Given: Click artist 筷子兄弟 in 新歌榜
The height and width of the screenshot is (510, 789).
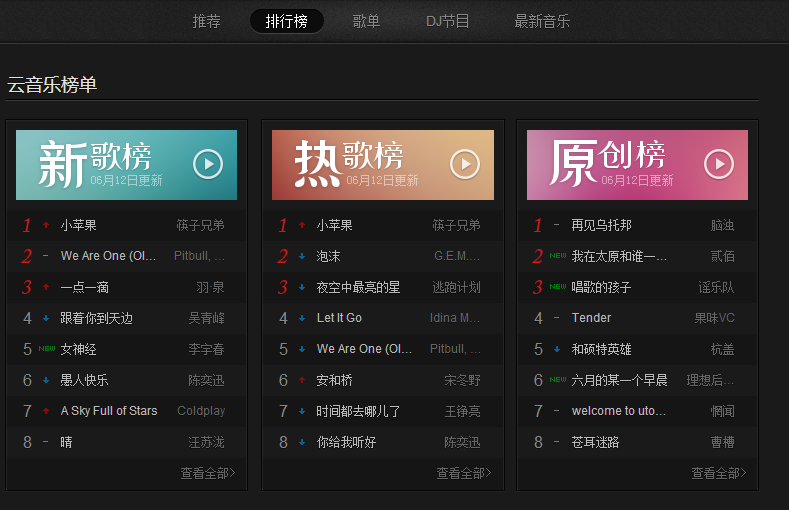Looking at the screenshot, I should [x=200, y=225].
